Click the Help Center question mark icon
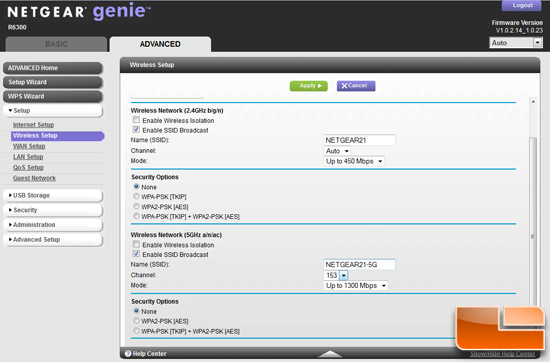Viewport: 550px width, 362px height. 128,354
